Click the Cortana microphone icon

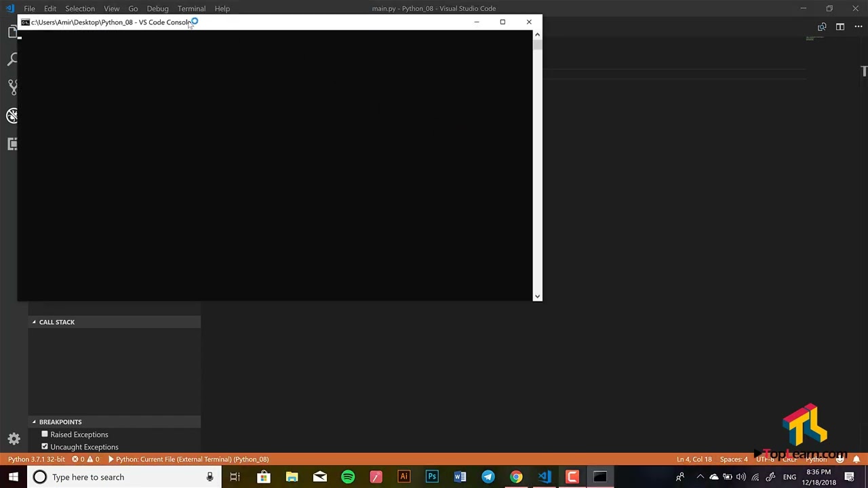210,477
